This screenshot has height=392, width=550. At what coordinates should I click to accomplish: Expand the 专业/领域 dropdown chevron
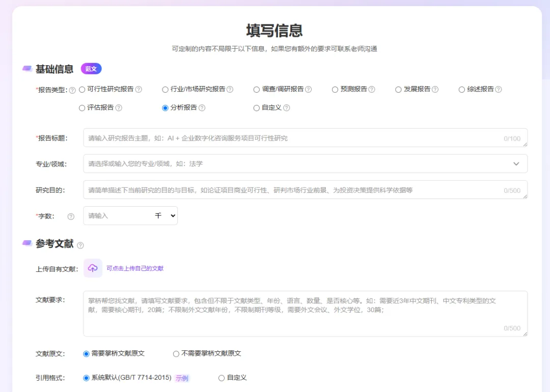(x=516, y=164)
